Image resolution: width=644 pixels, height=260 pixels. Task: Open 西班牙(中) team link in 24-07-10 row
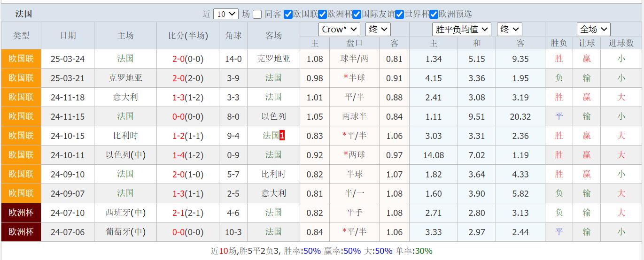(x=125, y=213)
